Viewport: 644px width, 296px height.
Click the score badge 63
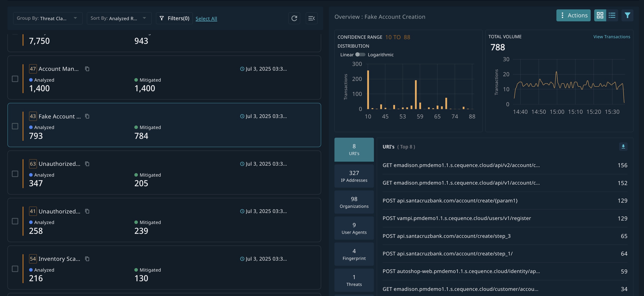33,164
